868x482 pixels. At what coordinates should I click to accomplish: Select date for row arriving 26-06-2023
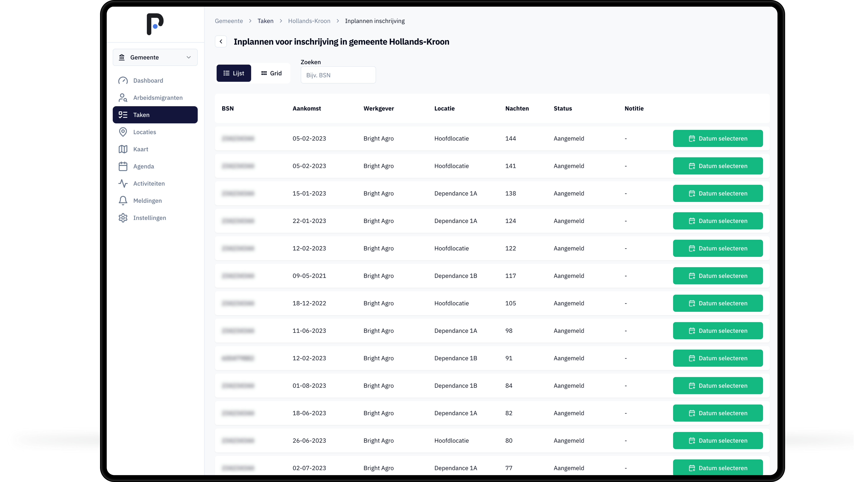[718, 441]
